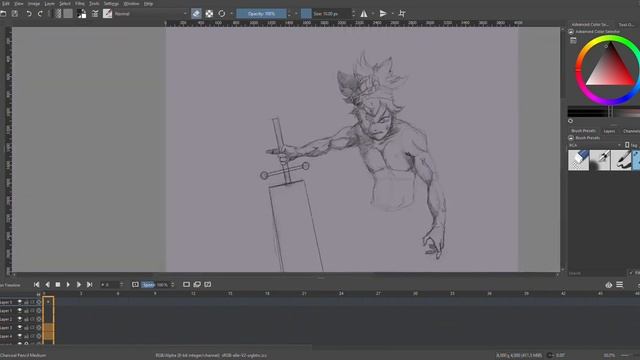Hide Layer 4 in timeline
Screen dimensions: 640x360
19,336
